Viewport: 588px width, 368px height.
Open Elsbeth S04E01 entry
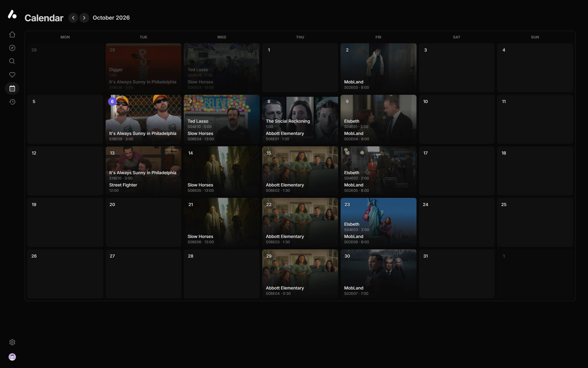[x=356, y=124]
